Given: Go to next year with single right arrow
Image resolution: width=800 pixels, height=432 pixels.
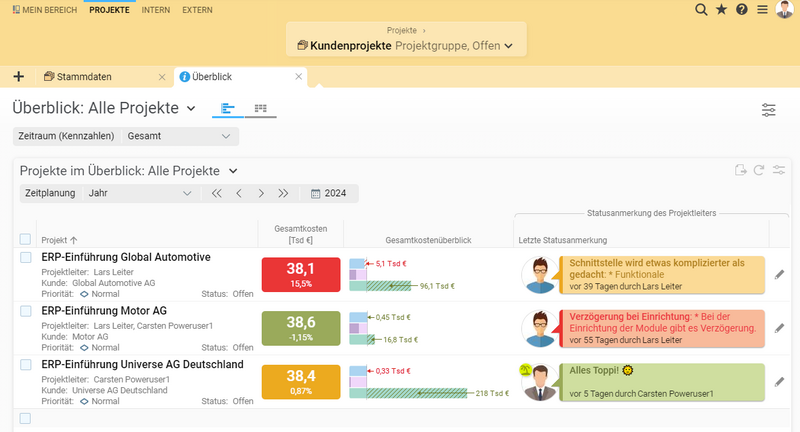Looking at the screenshot, I should tap(261, 193).
